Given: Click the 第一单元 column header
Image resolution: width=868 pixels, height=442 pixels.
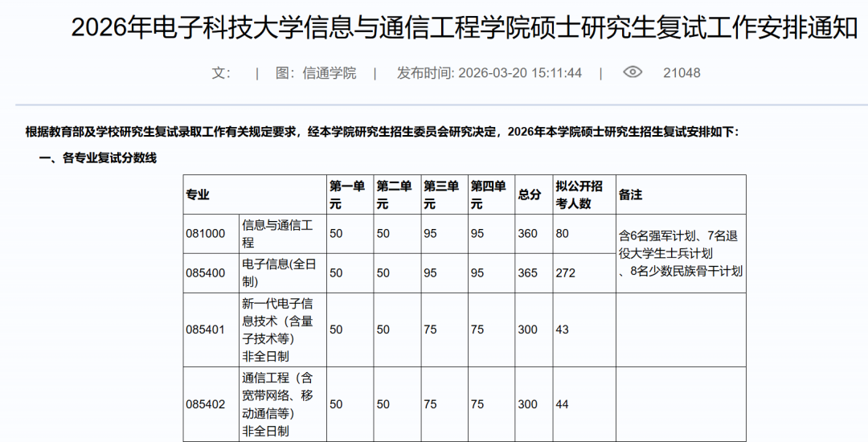Looking at the screenshot, I should [348, 194].
